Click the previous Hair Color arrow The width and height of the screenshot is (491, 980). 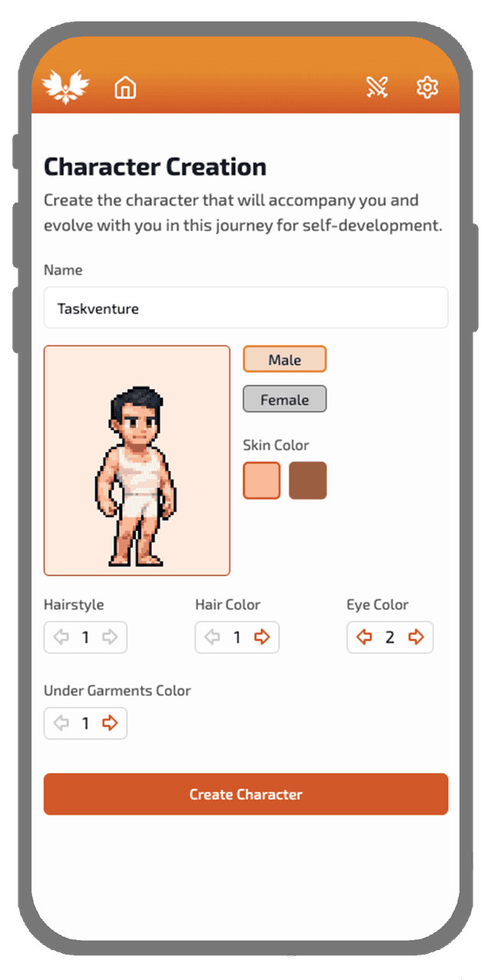(x=212, y=637)
